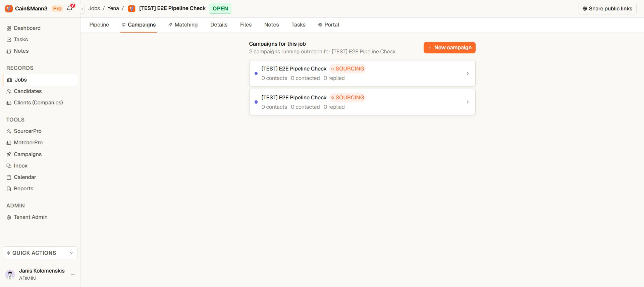This screenshot has width=644, height=287.
Task: Click the Tenant Admin gear icon
Action: pos(9,217)
